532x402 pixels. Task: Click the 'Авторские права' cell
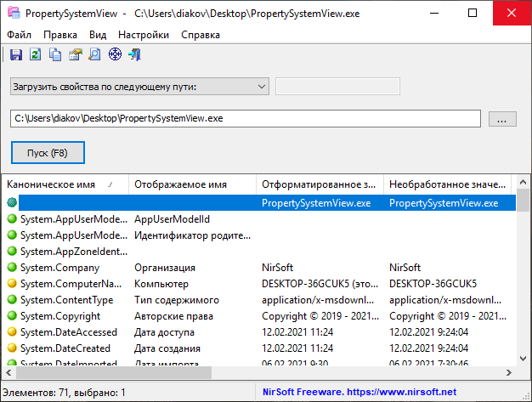pyautogui.click(x=173, y=316)
